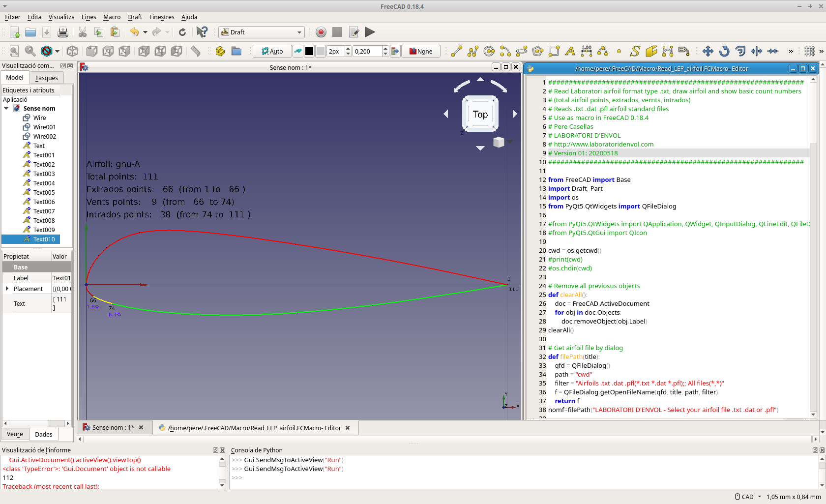The image size is (826, 504).
Task: Open the Macros dialog icon with pencil
Action: (354, 32)
